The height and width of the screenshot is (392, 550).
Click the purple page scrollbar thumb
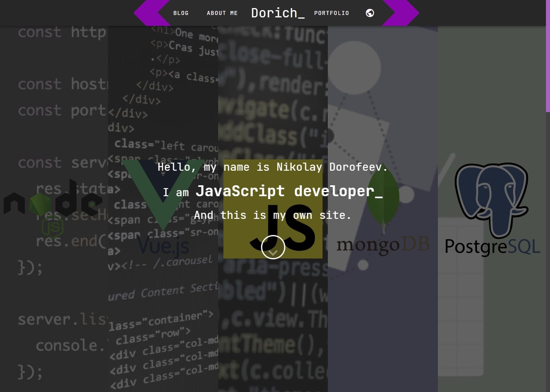click(x=548, y=56)
